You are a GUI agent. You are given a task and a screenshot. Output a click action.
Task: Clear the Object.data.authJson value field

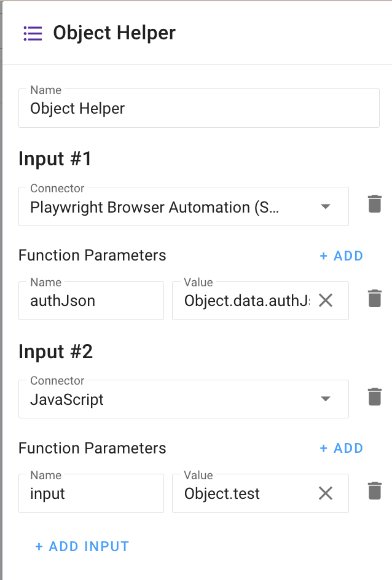pos(325,300)
